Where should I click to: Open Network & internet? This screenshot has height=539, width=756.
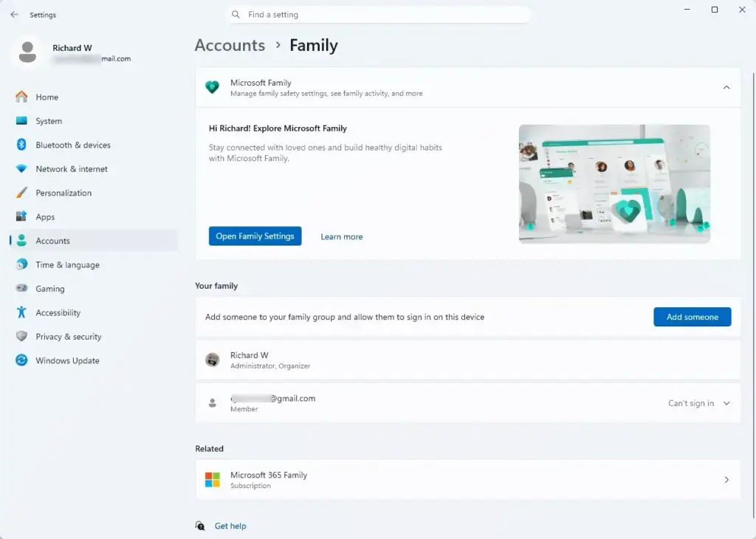coord(94,169)
